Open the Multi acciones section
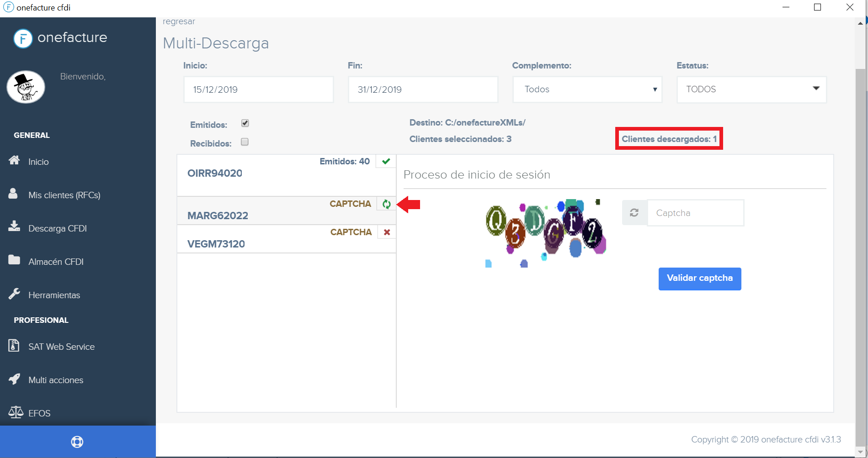The image size is (868, 458). (x=56, y=379)
